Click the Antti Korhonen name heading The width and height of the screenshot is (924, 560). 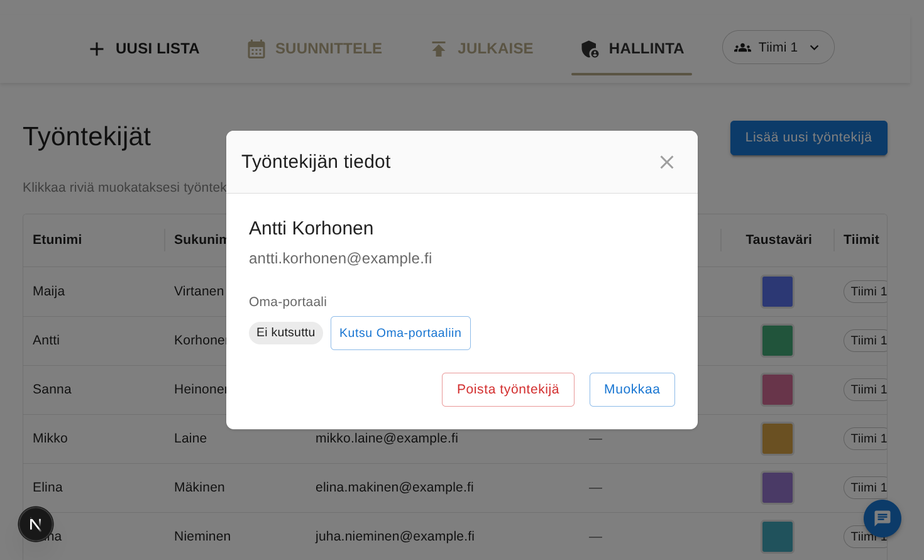pos(311,228)
